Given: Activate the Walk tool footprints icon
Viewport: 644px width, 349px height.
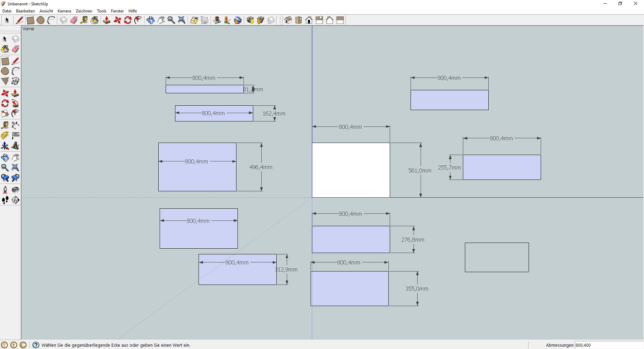Looking at the screenshot, I should (5, 200).
